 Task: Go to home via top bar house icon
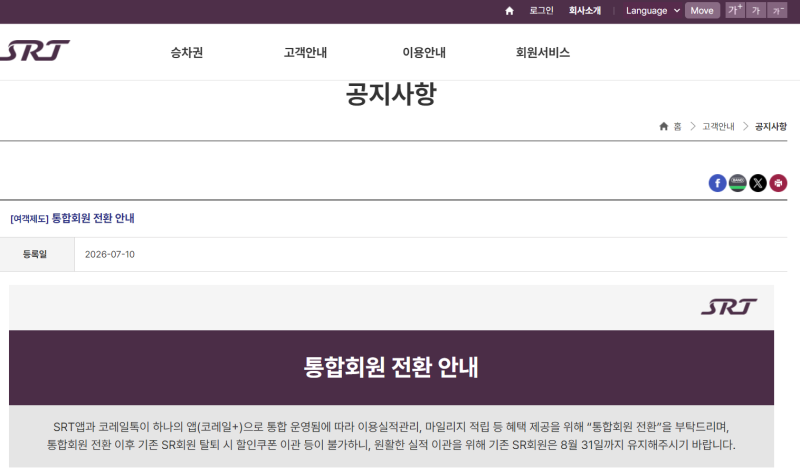click(509, 11)
